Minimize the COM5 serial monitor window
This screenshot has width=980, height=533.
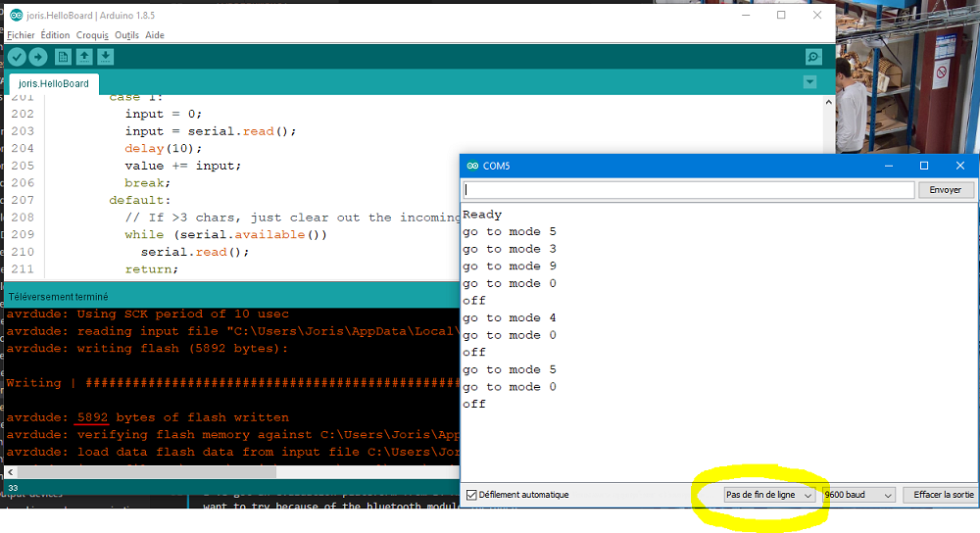point(888,166)
